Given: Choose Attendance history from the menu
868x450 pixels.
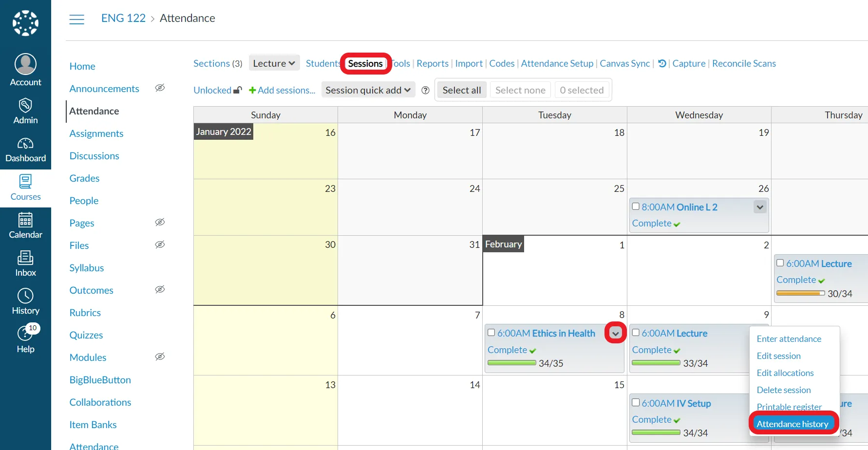Looking at the screenshot, I should [793, 424].
